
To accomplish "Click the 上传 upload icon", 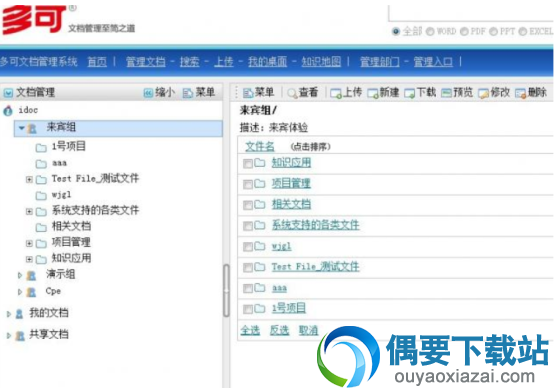I will click(x=336, y=93).
